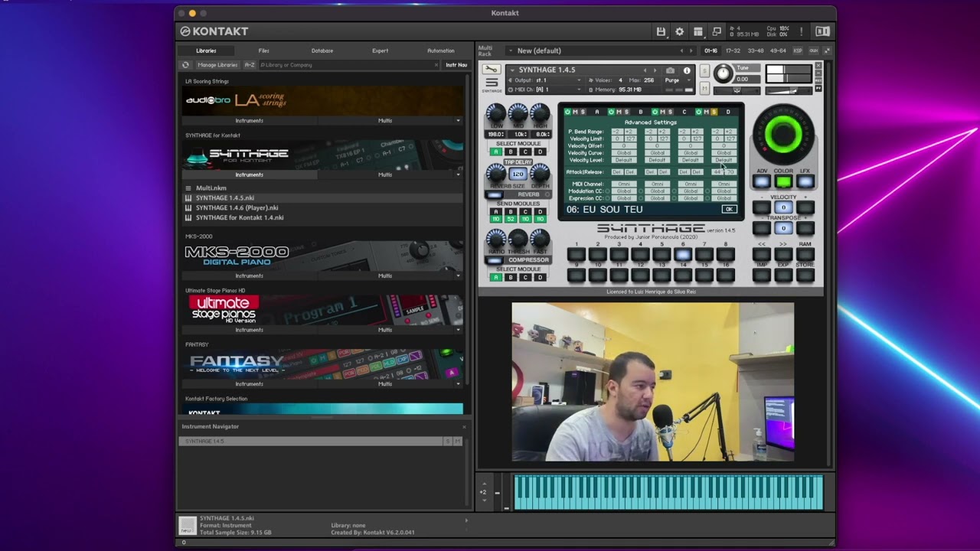Click the exclamation panic icon
Screen dimensions: 980x551
tap(801, 31)
